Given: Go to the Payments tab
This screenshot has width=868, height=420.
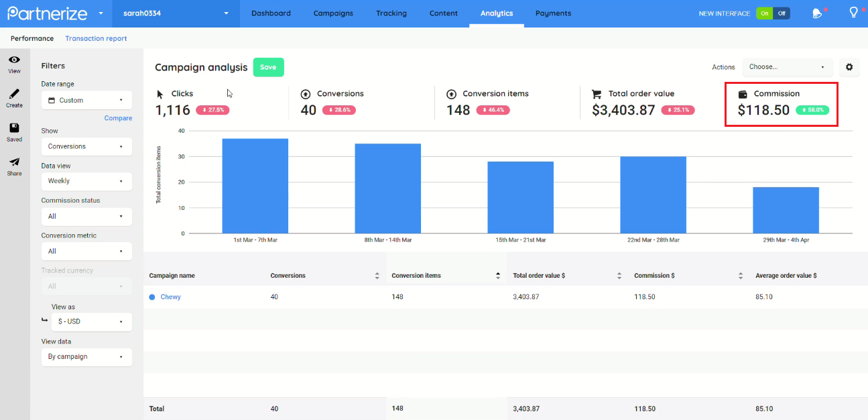Looking at the screenshot, I should click(554, 13).
